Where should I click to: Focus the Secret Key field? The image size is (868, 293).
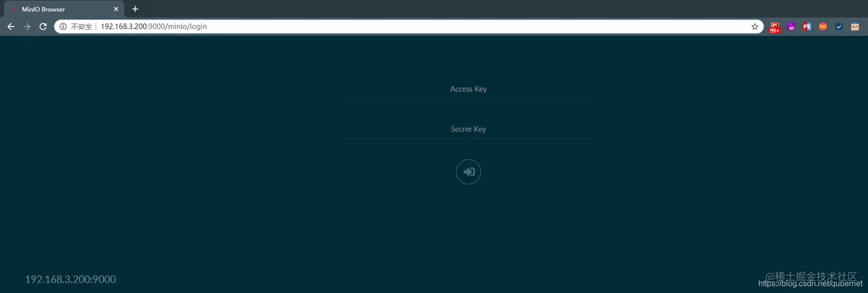(468, 129)
